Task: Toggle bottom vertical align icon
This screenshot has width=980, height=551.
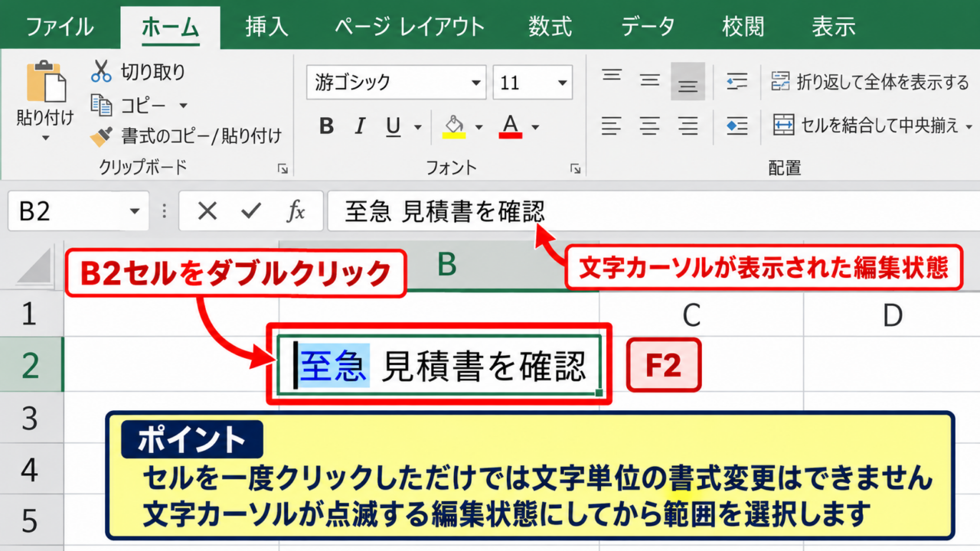Action: coord(688,81)
